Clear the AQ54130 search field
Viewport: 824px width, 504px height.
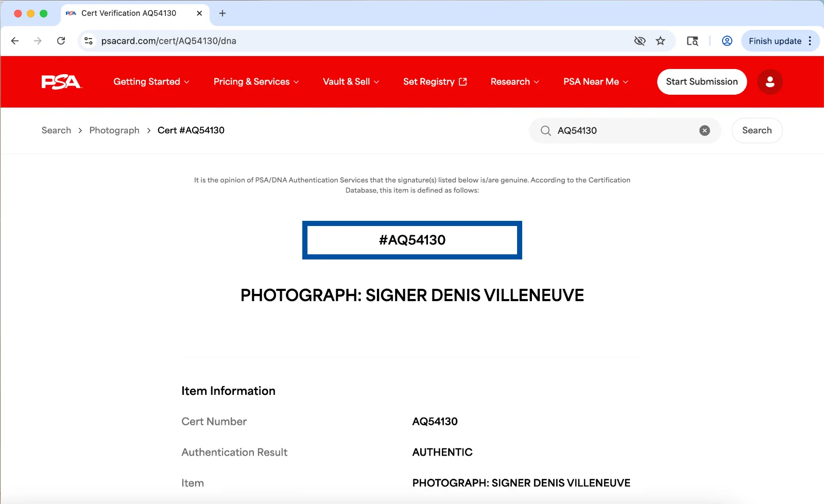[x=705, y=131]
